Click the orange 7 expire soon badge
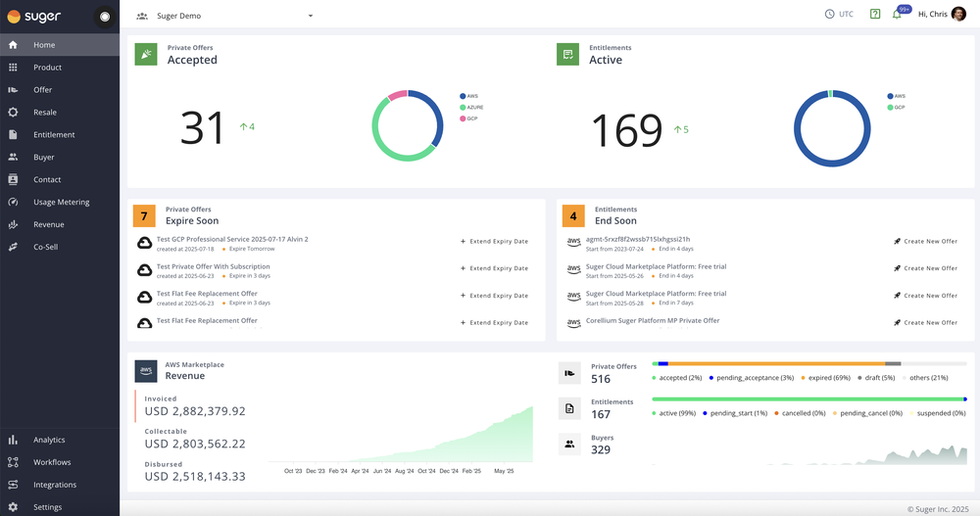 tap(144, 216)
